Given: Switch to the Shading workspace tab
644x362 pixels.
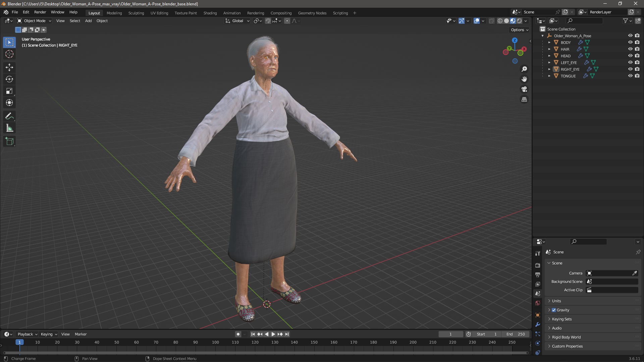Looking at the screenshot, I should coord(210,13).
